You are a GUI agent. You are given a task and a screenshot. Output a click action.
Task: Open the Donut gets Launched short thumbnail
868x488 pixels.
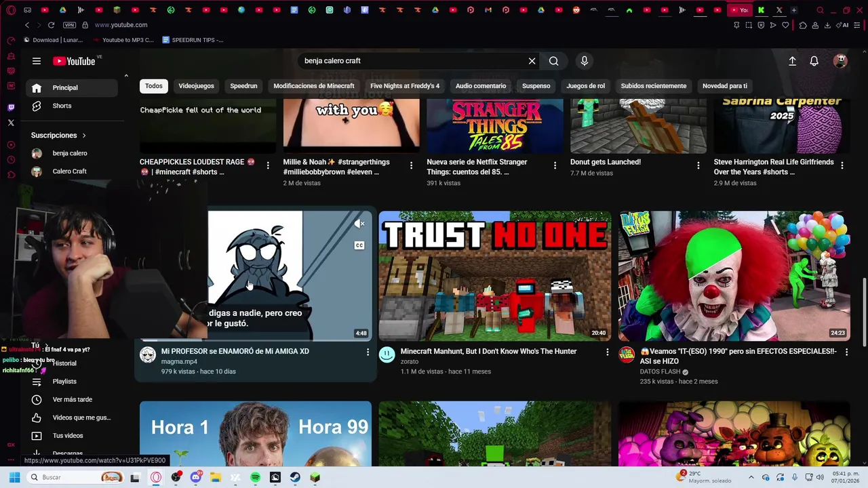pyautogui.click(x=638, y=126)
